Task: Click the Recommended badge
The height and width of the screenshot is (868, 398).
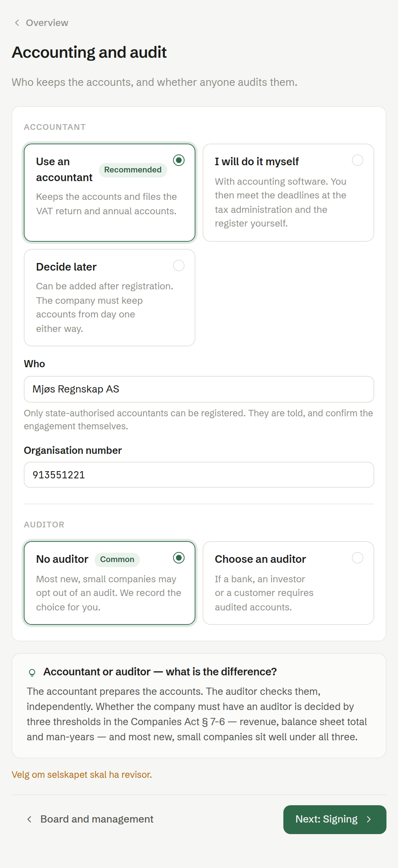Action: (x=133, y=170)
